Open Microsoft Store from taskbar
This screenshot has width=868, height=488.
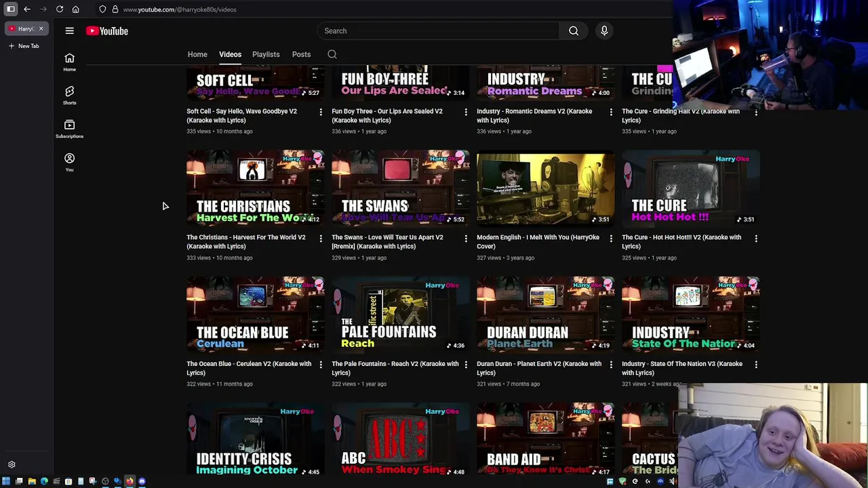68,481
